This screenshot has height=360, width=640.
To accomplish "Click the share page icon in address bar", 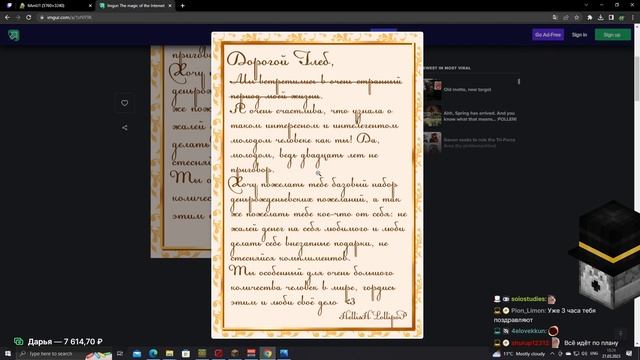I will 566,18.
